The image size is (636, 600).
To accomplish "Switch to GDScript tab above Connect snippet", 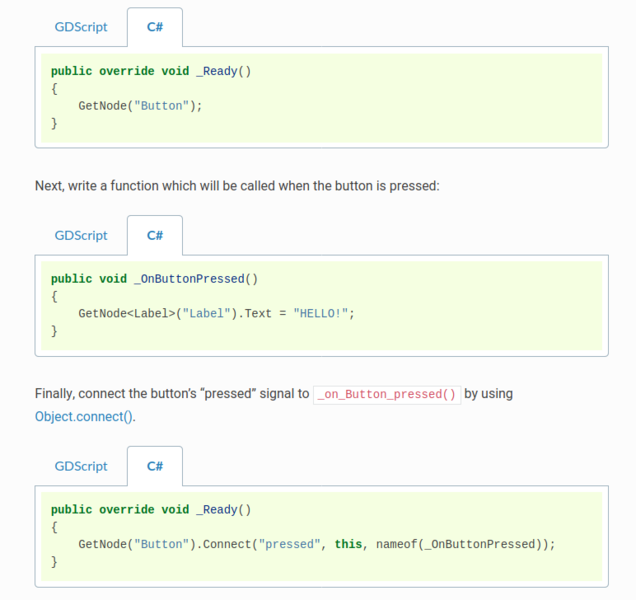I will pyautogui.click(x=81, y=466).
